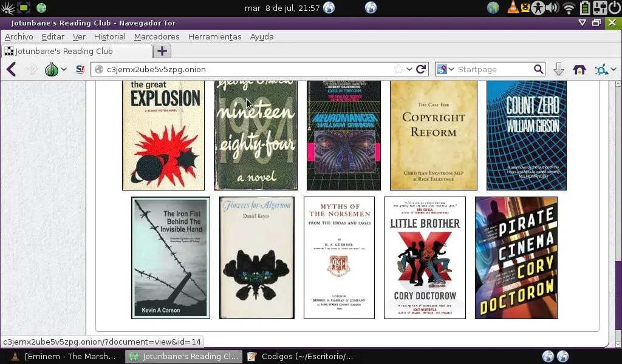Expand the Torbutton dropdown arrow
The width and height of the screenshot is (622, 364).
click(63, 69)
